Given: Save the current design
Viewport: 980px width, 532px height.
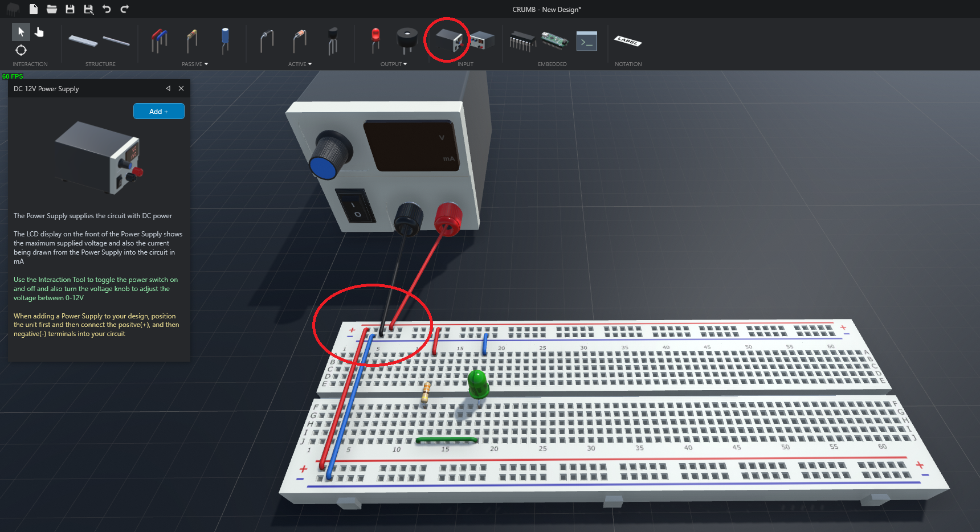Looking at the screenshot, I should [70, 9].
